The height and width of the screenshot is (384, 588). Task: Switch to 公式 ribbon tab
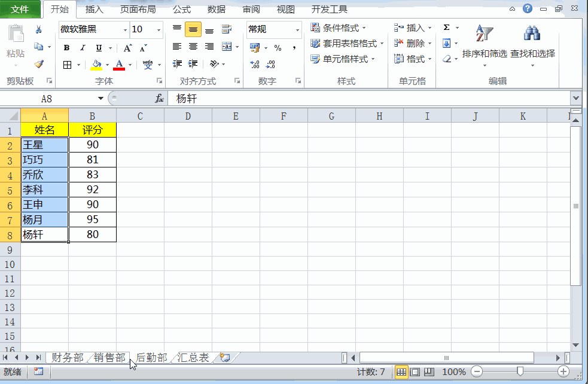(x=182, y=10)
